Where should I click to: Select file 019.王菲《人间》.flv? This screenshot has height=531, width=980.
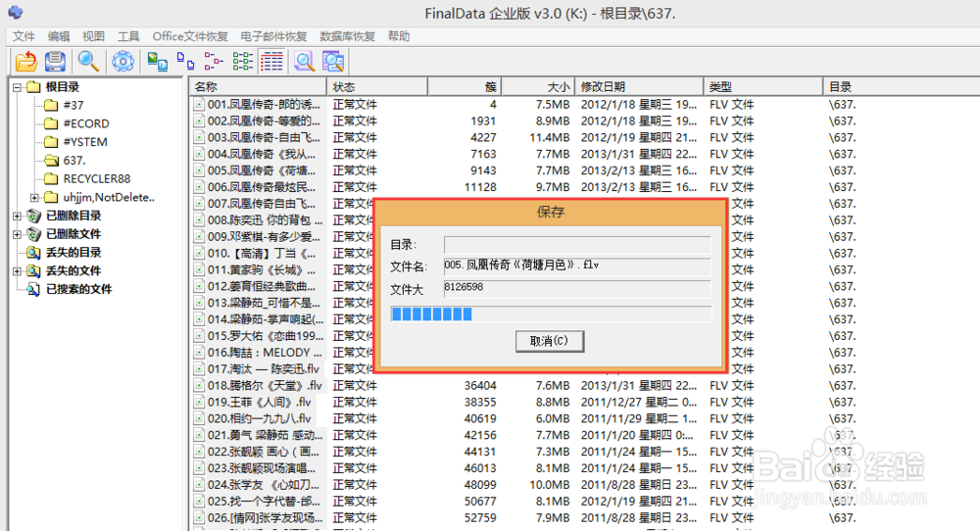(x=260, y=403)
